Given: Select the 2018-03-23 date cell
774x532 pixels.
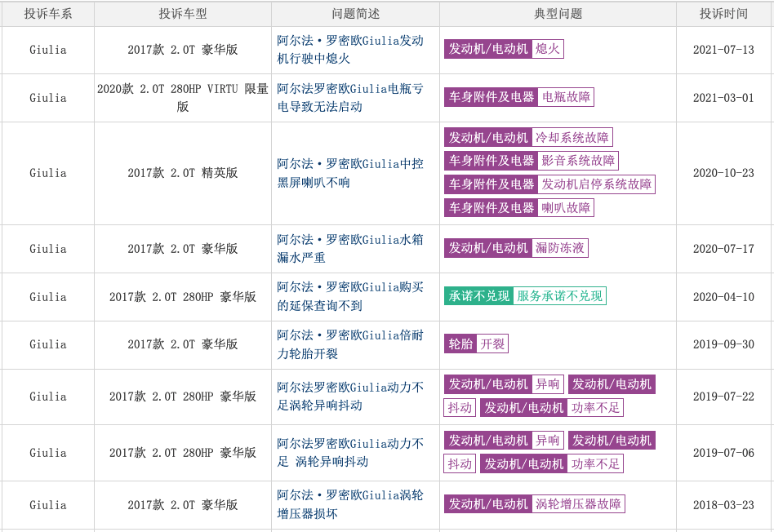Looking at the screenshot, I should 723,505.
